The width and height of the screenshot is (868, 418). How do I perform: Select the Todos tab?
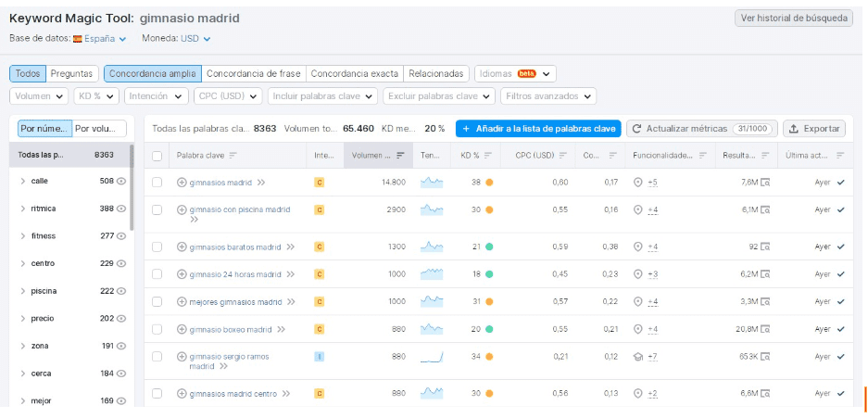coord(28,73)
